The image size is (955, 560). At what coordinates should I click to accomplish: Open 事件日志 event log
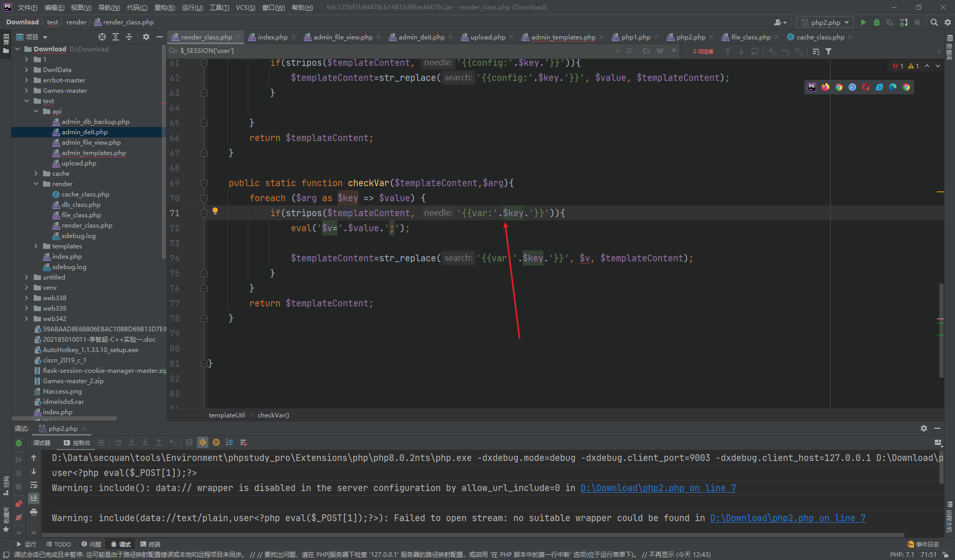pos(923,544)
